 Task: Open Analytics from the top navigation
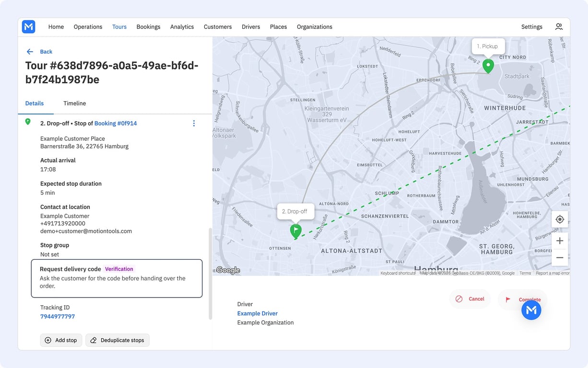(182, 27)
